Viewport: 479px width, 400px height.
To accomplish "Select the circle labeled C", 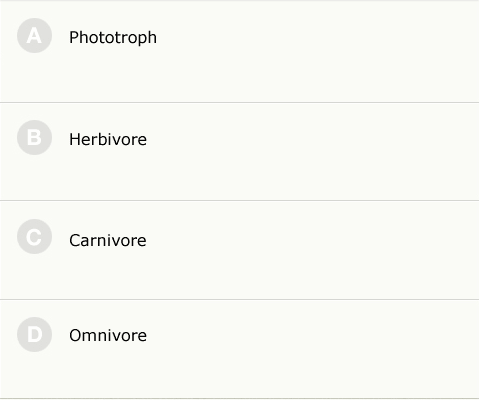I will tap(34, 237).
